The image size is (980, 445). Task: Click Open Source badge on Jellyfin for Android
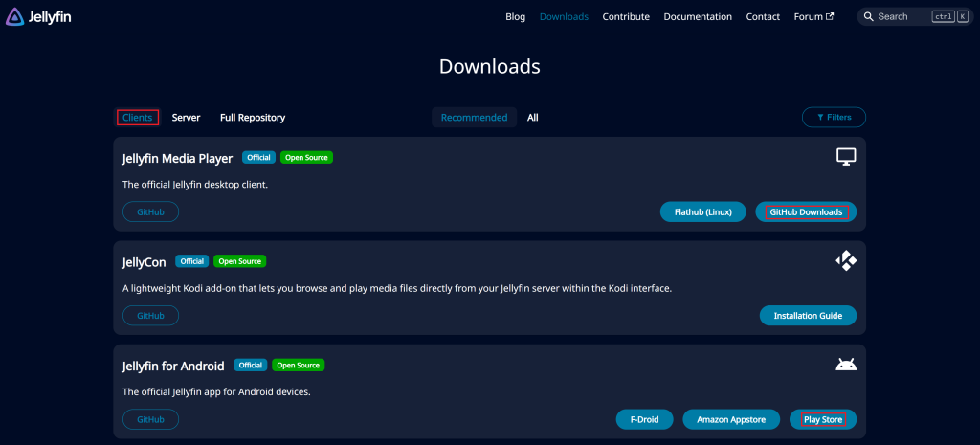click(x=299, y=365)
